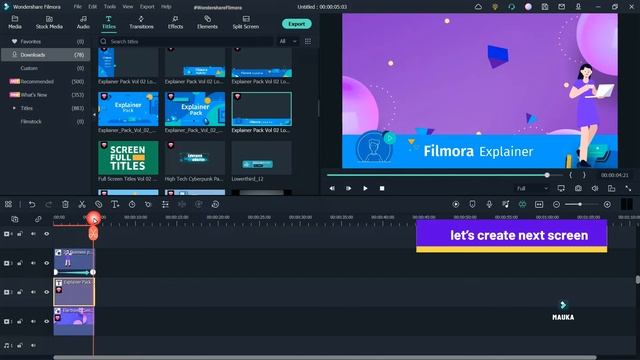This screenshot has width=640, height=360.
Task: Open the Tools menu
Action: [x=110, y=7]
